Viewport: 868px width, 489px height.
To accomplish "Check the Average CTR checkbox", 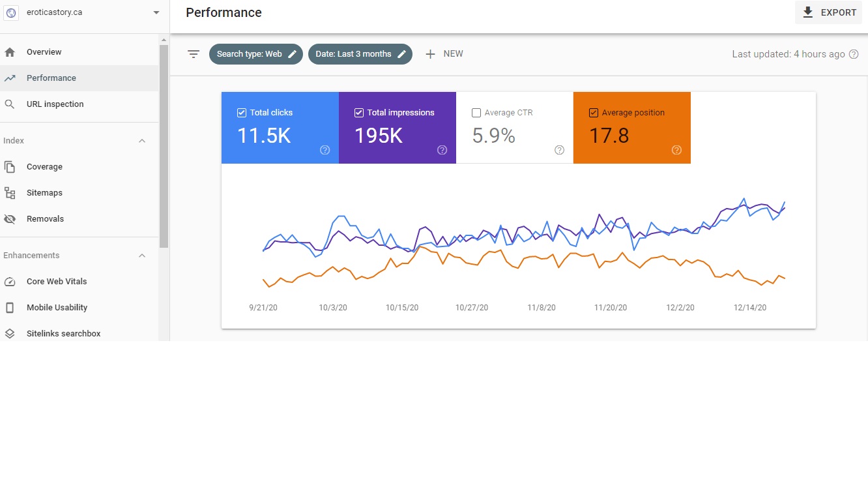I will (476, 113).
